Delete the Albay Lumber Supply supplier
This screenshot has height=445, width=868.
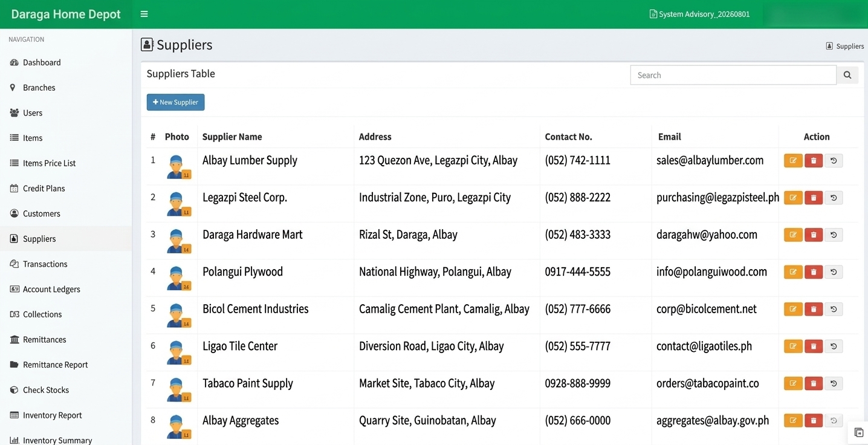tap(814, 161)
